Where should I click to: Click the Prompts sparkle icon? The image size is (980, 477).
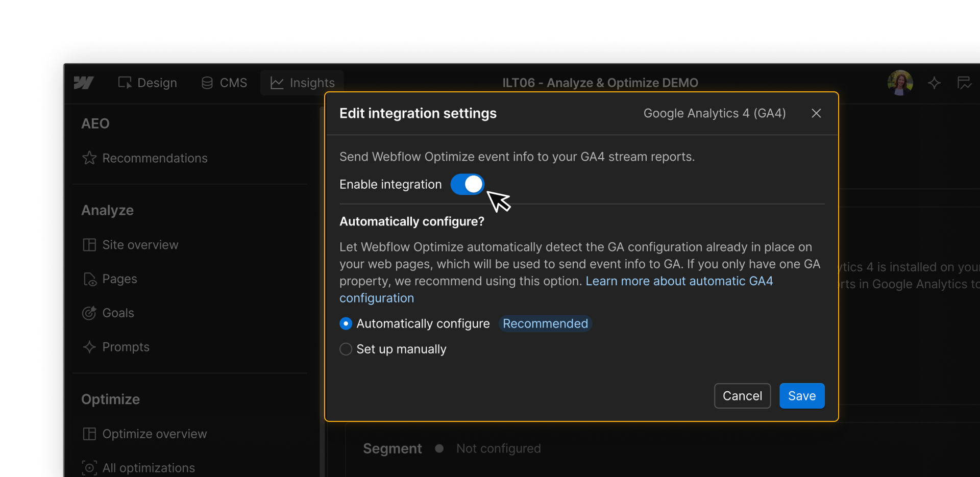(89, 347)
